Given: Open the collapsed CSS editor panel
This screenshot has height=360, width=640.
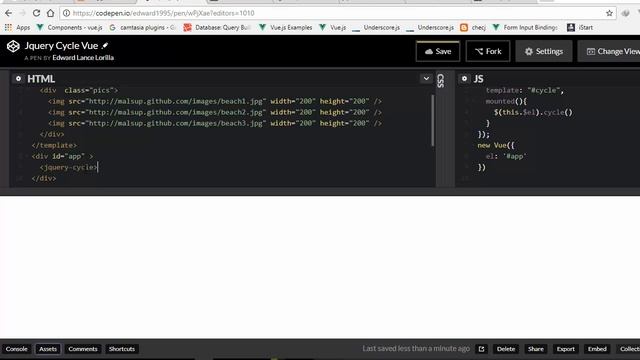Looking at the screenshot, I should [440, 81].
